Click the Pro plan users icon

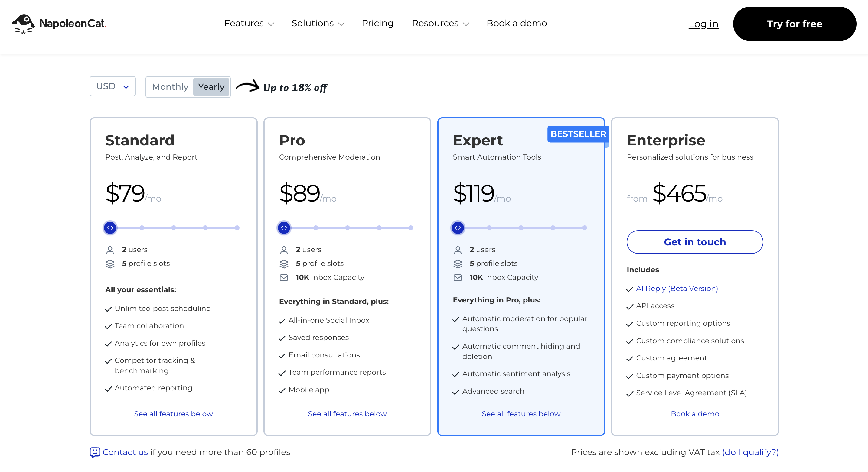tap(284, 250)
